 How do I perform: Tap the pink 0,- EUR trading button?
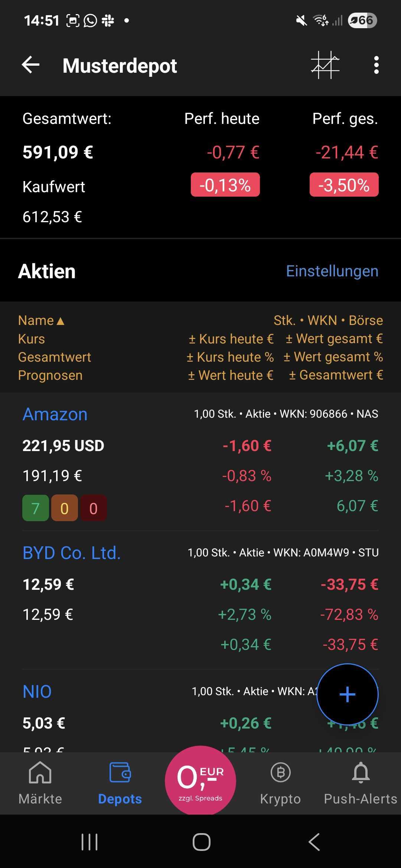(x=200, y=780)
